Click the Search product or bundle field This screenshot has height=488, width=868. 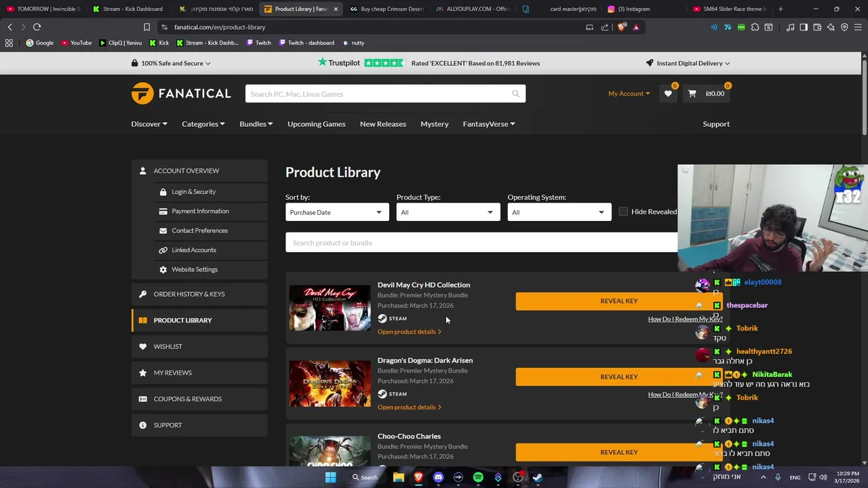pyautogui.click(x=481, y=243)
